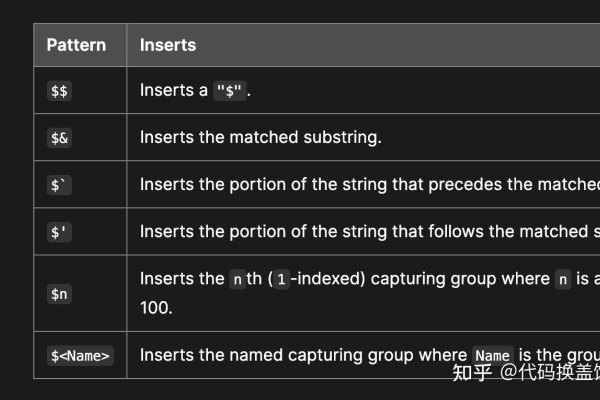Click the "$<Name>" pattern code
The width and height of the screenshot is (600, 400).
80,355
